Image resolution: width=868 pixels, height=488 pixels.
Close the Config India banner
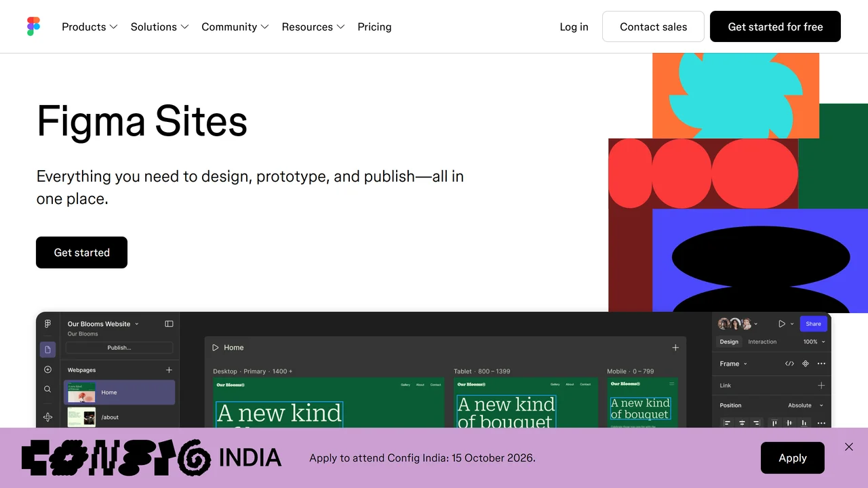coord(849,447)
